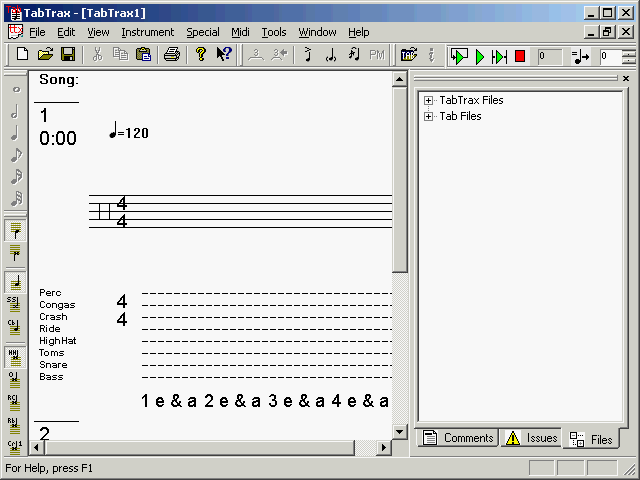Select the quarter note duration
This screenshot has height=480, width=640.
coord(16,133)
